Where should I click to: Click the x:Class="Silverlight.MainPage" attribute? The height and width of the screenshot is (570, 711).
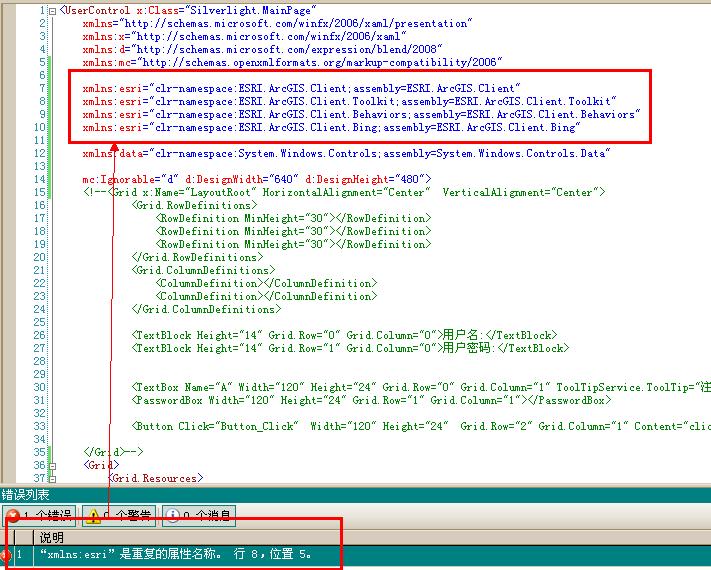(x=225, y=10)
